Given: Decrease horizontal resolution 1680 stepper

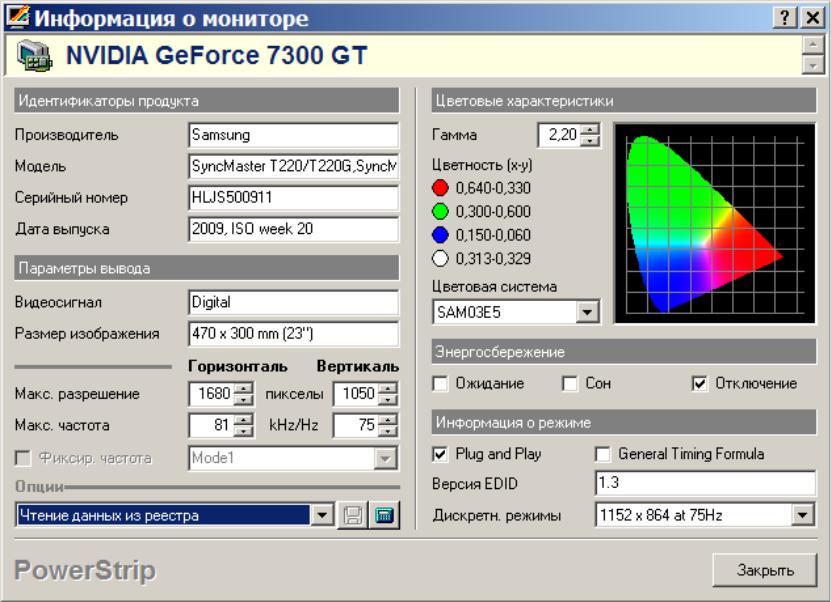Looking at the screenshot, I should (x=243, y=400).
